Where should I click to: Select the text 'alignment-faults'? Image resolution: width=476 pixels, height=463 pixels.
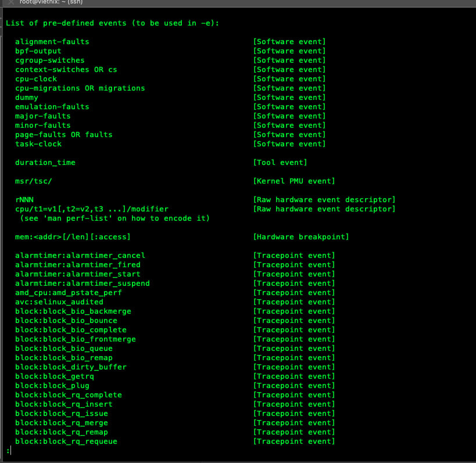point(52,42)
